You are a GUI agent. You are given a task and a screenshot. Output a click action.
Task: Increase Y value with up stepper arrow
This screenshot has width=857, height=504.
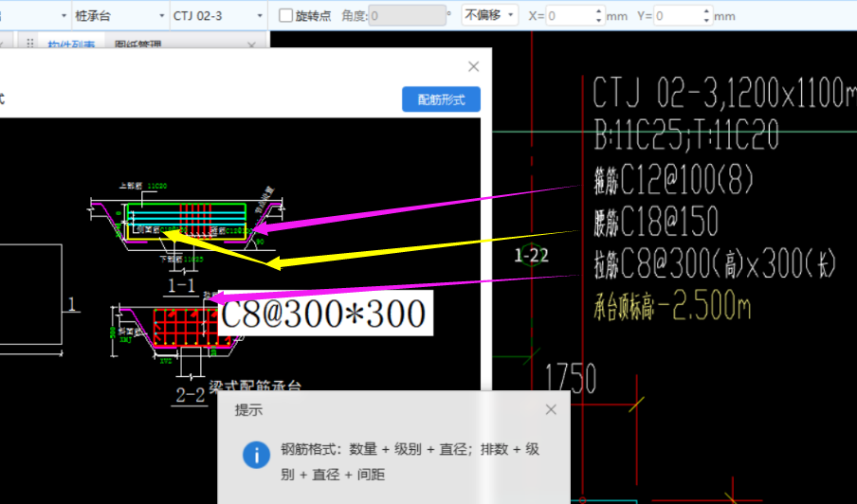[x=706, y=11]
